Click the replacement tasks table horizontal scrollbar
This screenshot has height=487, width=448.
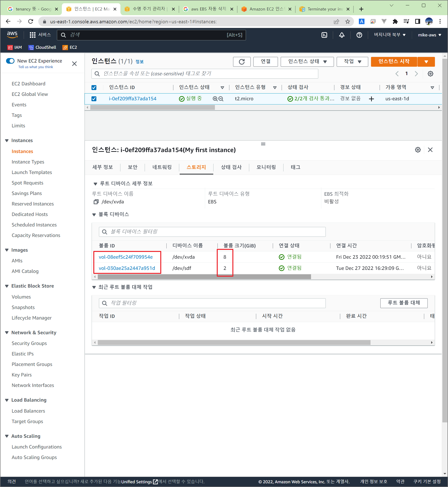point(234,343)
